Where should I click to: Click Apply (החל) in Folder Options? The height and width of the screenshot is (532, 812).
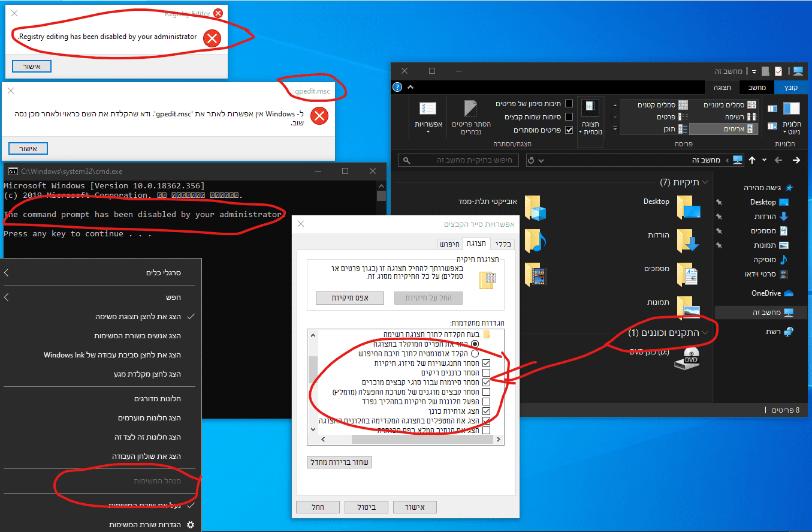318,507
